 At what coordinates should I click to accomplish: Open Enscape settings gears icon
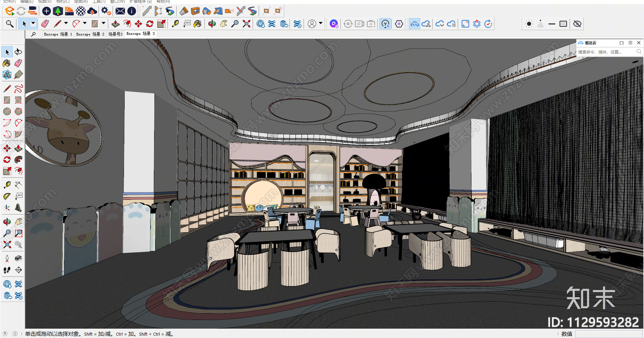tap(106, 11)
